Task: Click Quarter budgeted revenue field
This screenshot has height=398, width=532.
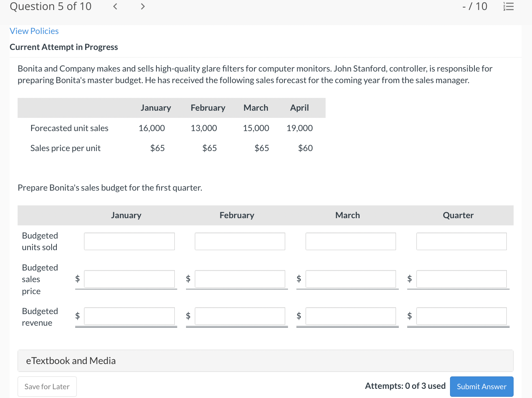Action: tap(462, 316)
